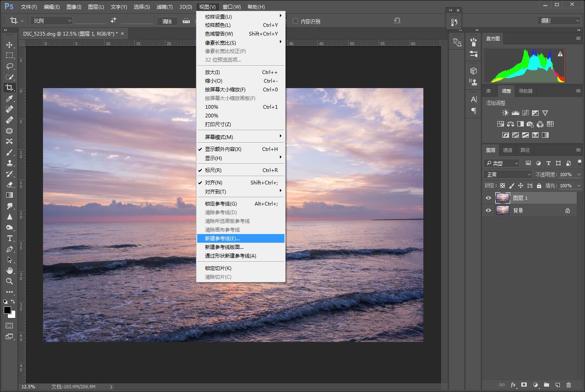Add a Color Balance adjustment

(510, 124)
